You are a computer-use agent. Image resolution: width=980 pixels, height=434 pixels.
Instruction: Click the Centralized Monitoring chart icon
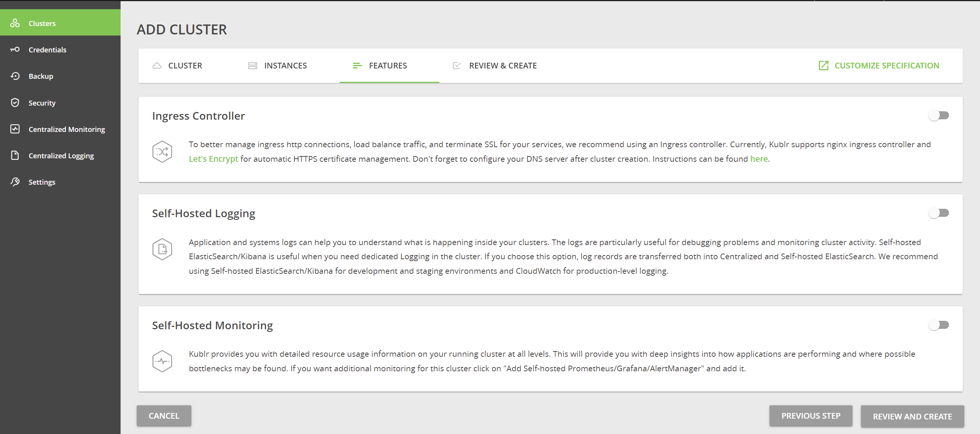point(15,129)
